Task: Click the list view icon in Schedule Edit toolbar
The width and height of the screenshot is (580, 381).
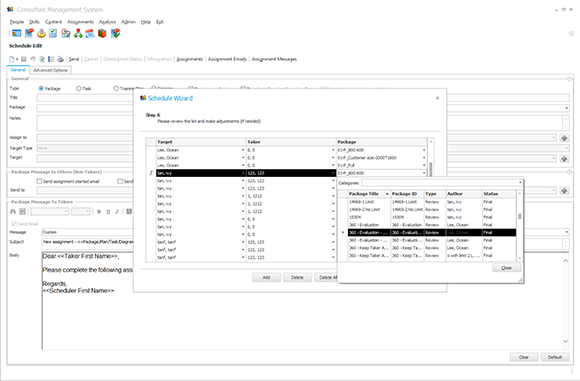Action: (x=51, y=59)
